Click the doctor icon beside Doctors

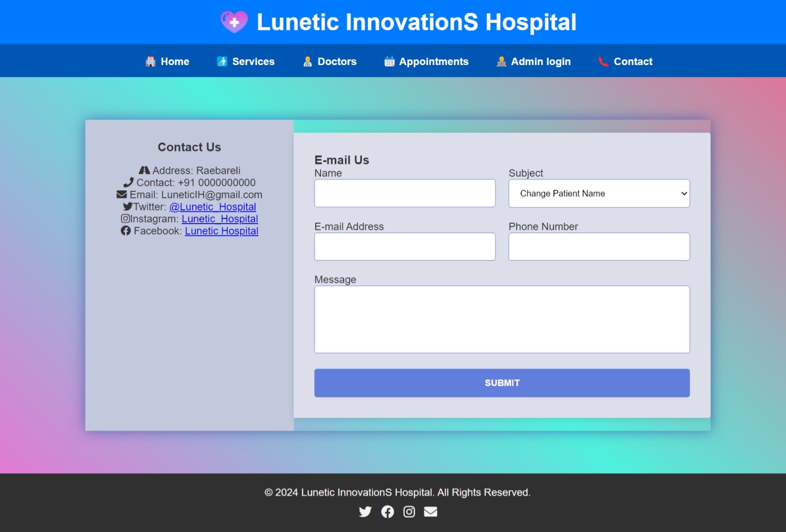308,62
